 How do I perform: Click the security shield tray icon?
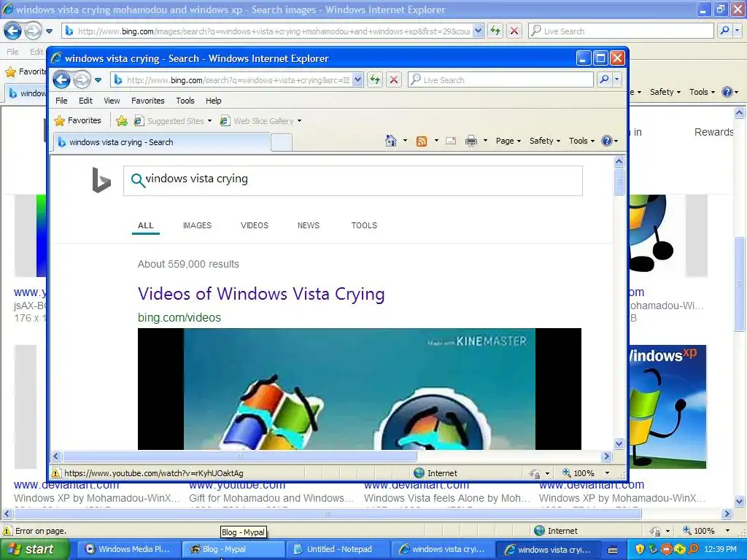coord(640,549)
